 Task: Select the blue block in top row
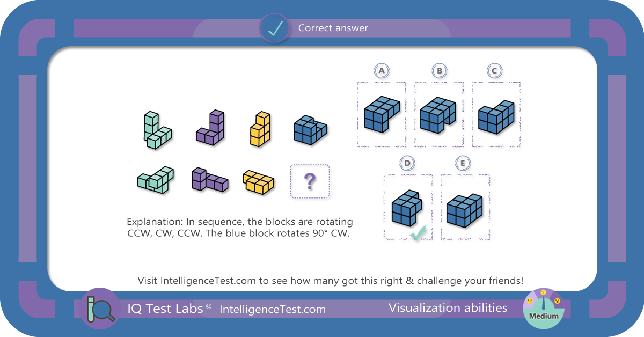click(310, 129)
